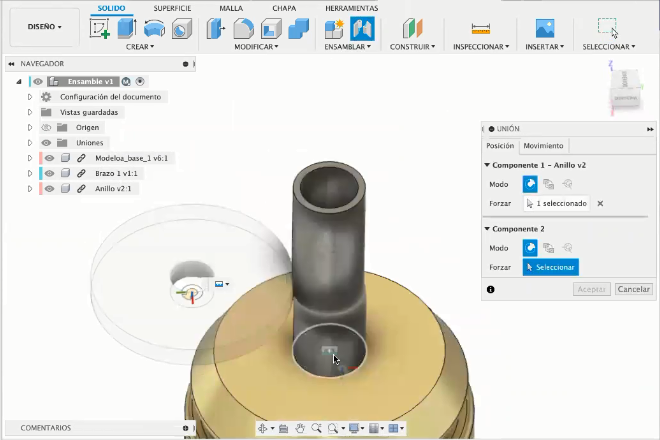Collapse the Componente 1 section
The width and height of the screenshot is (660, 440).
(x=487, y=165)
